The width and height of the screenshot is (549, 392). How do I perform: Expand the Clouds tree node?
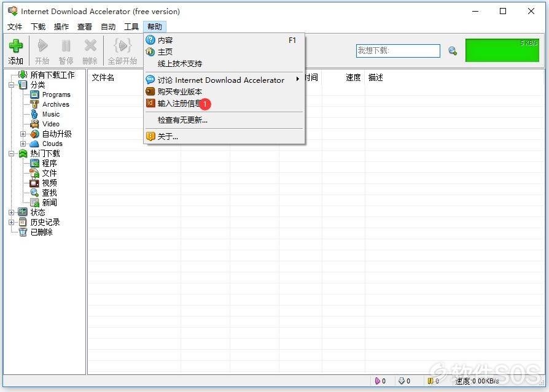click(23, 144)
